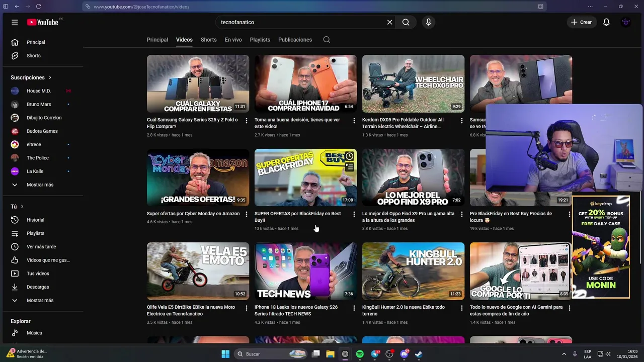Open the Playlists channel tab
The width and height of the screenshot is (644, 362).
point(260,40)
